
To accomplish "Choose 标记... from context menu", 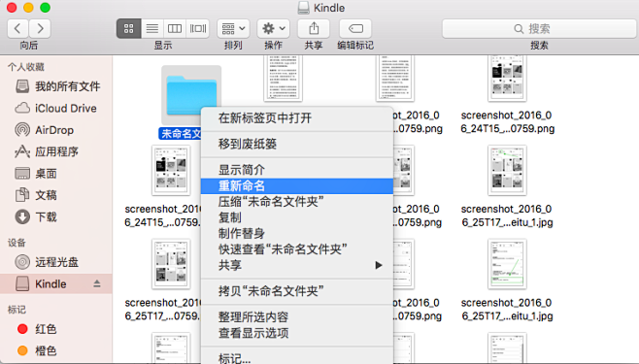I will (x=297, y=358).
